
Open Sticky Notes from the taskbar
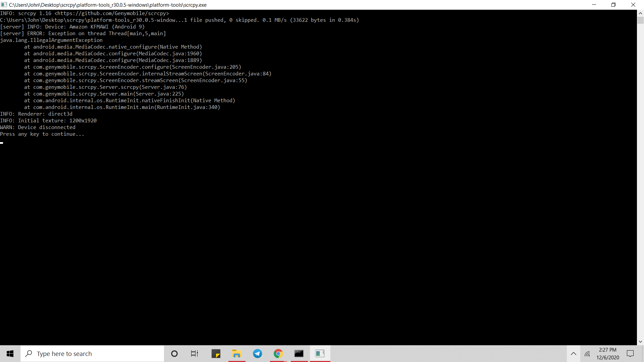click(x=216, y=354)
